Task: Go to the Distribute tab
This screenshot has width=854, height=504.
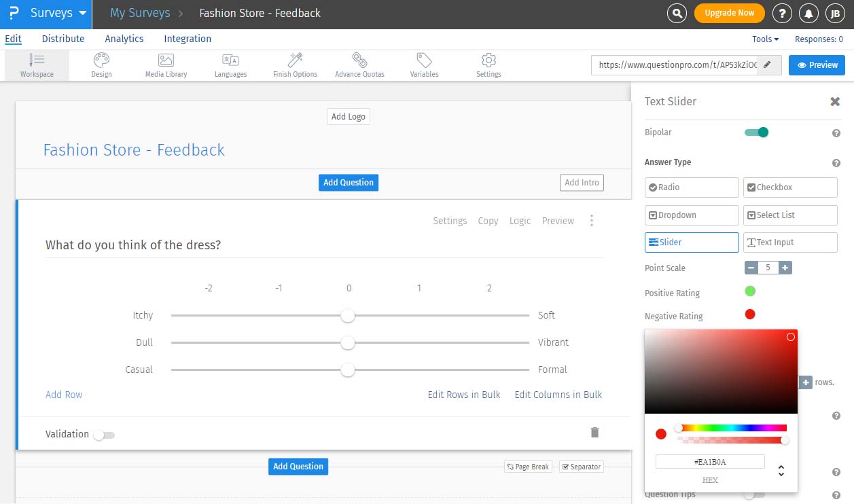Action: (63, 39)
